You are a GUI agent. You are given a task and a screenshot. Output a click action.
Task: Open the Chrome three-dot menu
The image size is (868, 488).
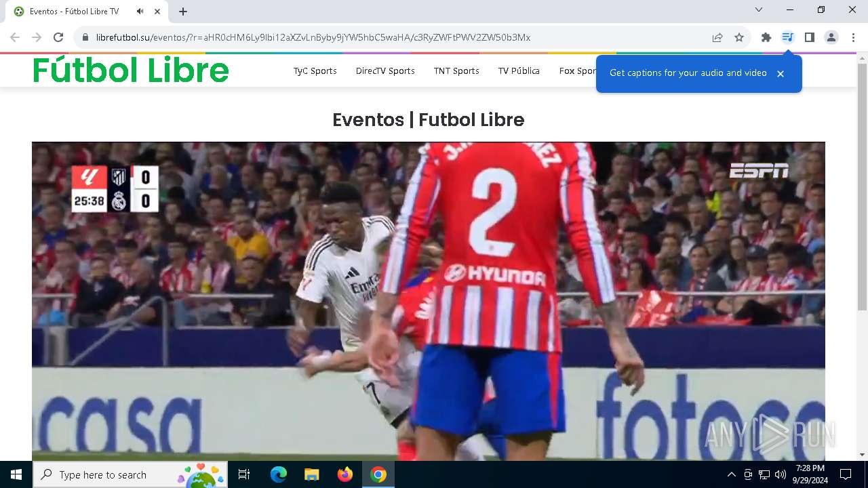point(853,37)
